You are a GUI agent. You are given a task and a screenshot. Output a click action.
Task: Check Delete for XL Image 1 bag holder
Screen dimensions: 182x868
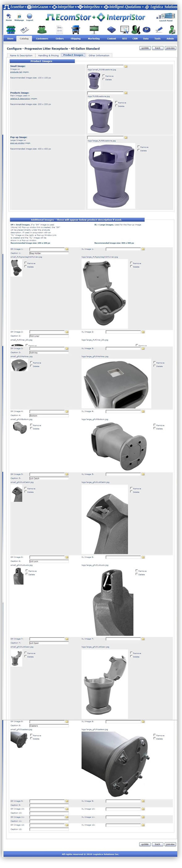(x=131, y=267)
